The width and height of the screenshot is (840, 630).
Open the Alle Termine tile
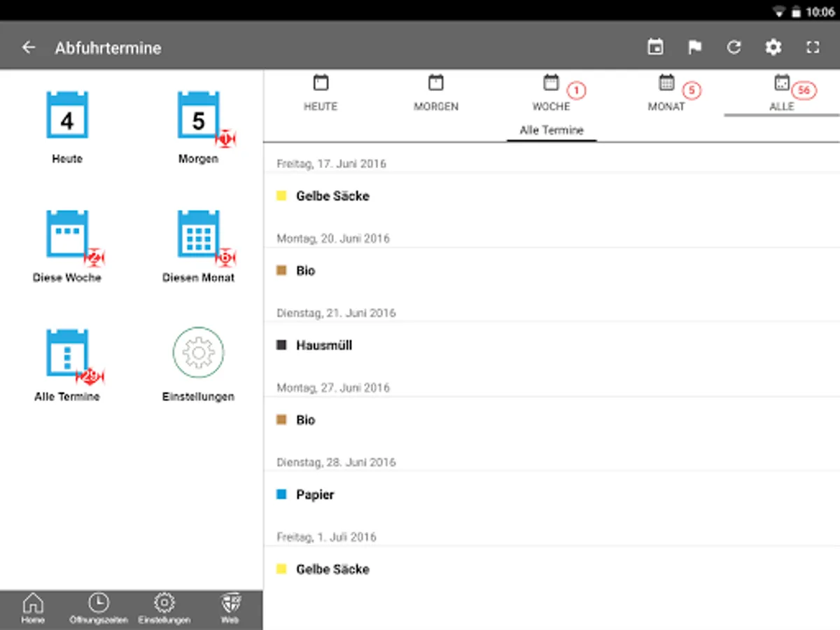point(67,365)
